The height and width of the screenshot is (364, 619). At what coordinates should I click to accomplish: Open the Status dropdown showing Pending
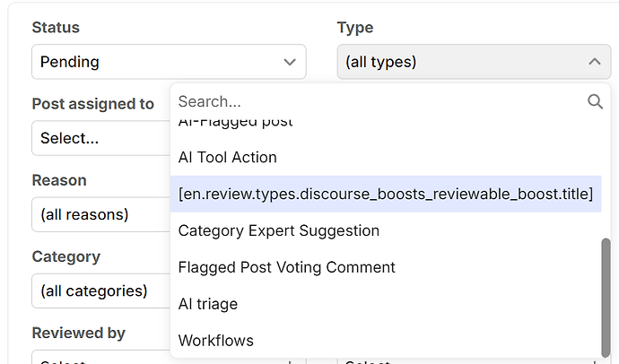tap(169, 62)
